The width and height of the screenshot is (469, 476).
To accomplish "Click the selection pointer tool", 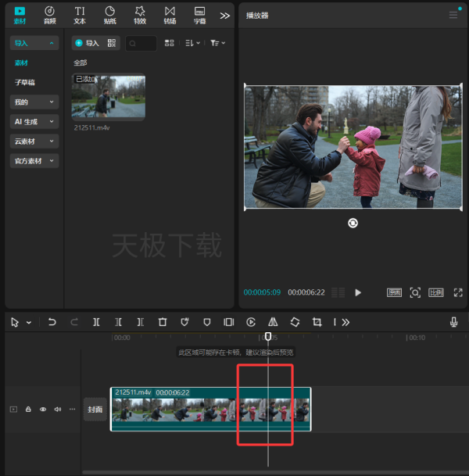I will pos(15,322).
